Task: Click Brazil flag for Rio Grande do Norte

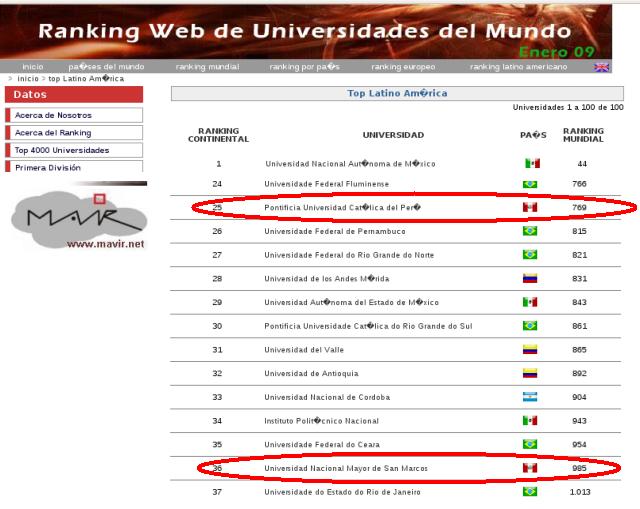Action: coord(530,255)
